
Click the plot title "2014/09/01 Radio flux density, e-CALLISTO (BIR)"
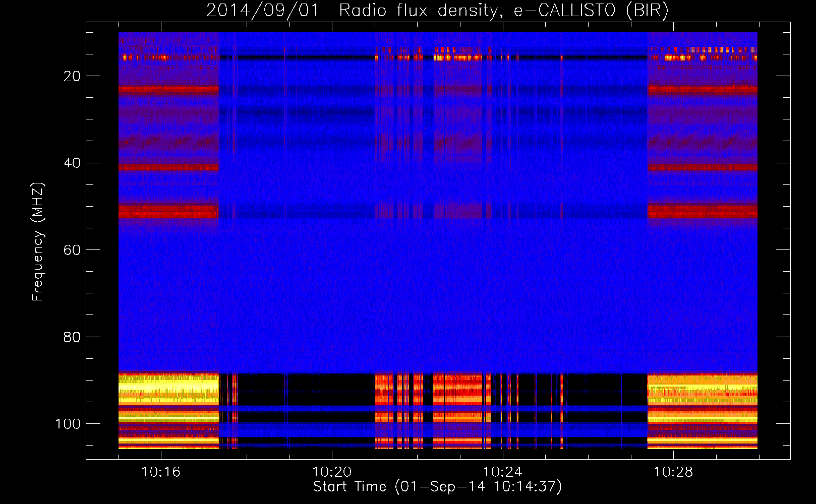pos(437,10)
